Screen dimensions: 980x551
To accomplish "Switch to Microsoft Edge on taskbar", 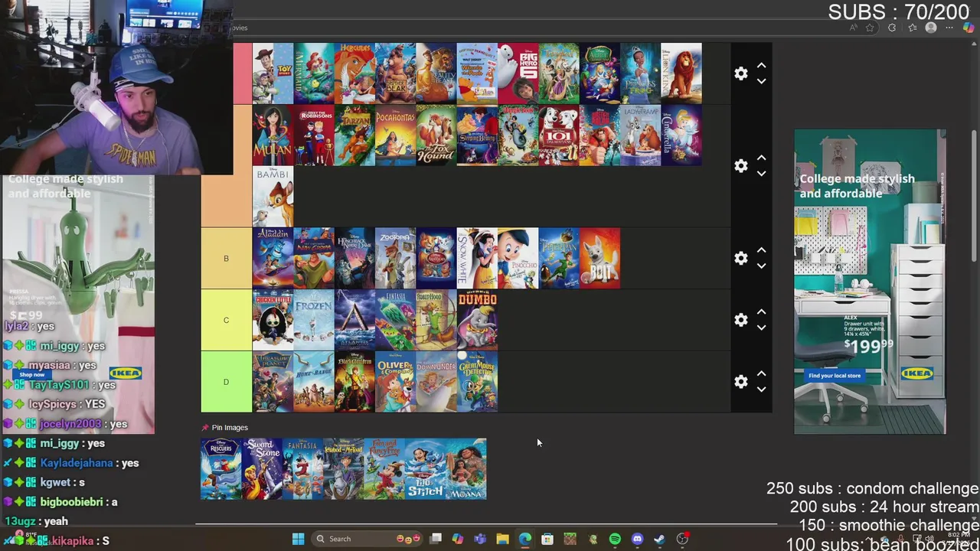I will coord(525,539).
